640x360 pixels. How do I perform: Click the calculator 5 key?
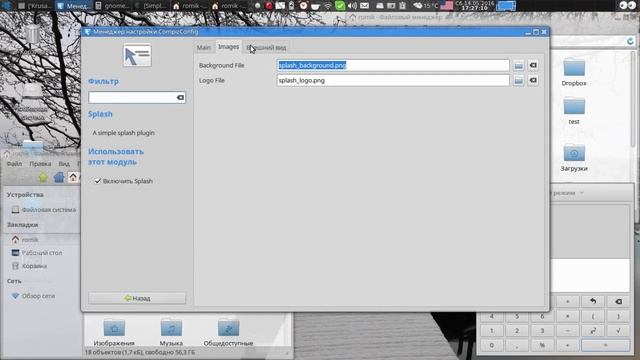[517, 316]
